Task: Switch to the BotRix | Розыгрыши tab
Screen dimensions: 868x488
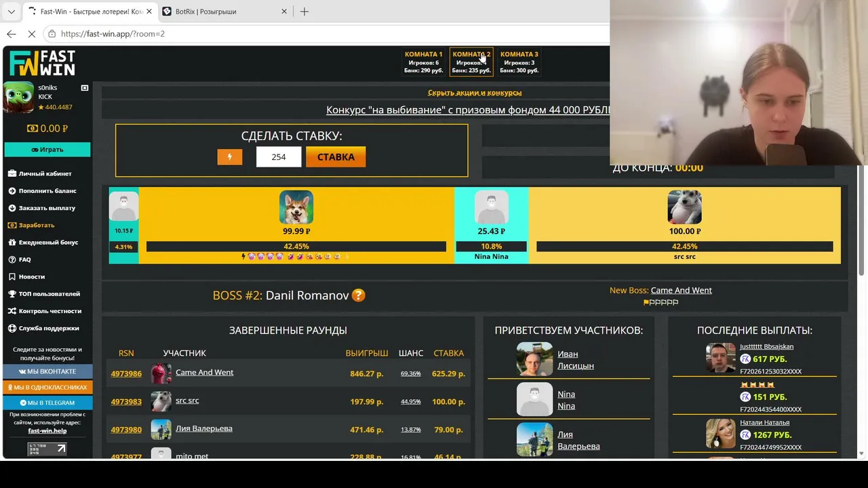Action: coord(224,12)
